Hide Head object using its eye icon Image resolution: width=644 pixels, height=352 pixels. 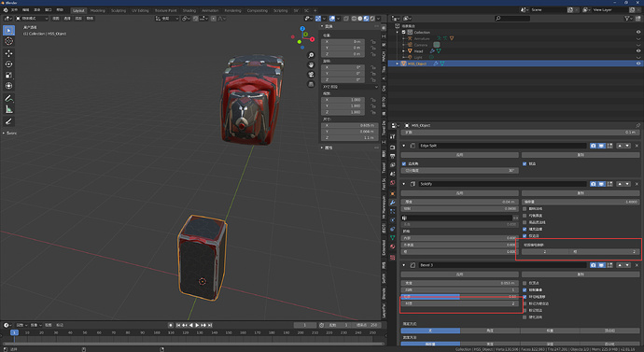[638, 51]
